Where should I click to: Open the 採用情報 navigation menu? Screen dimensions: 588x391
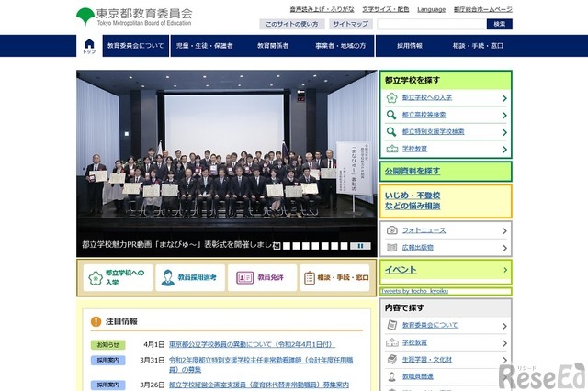[x=410, y=46]
